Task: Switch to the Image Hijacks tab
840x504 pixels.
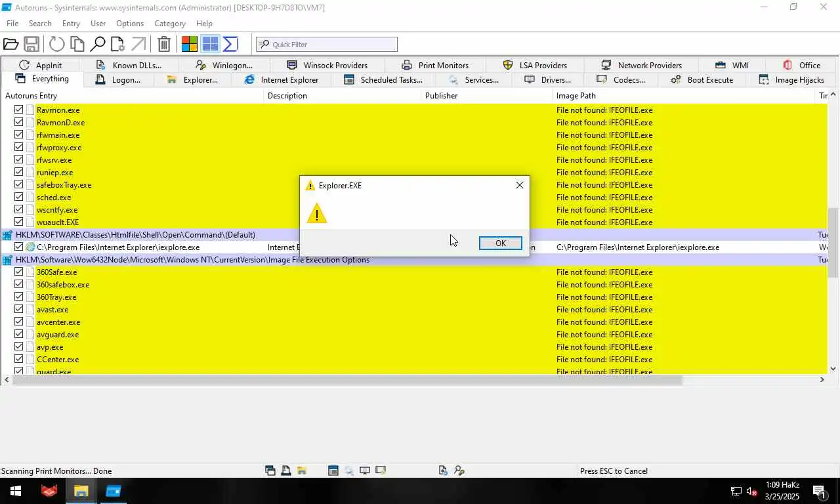Action: (791, 79)
